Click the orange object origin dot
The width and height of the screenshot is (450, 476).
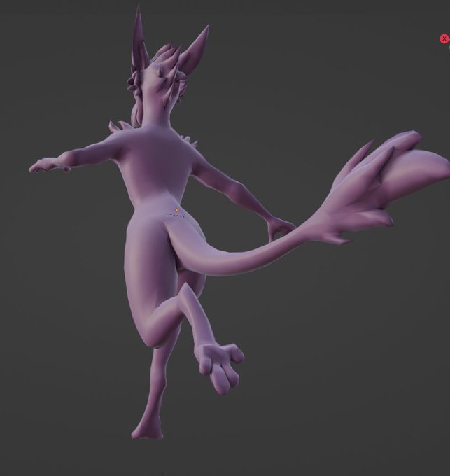click(x=176, y=210)
